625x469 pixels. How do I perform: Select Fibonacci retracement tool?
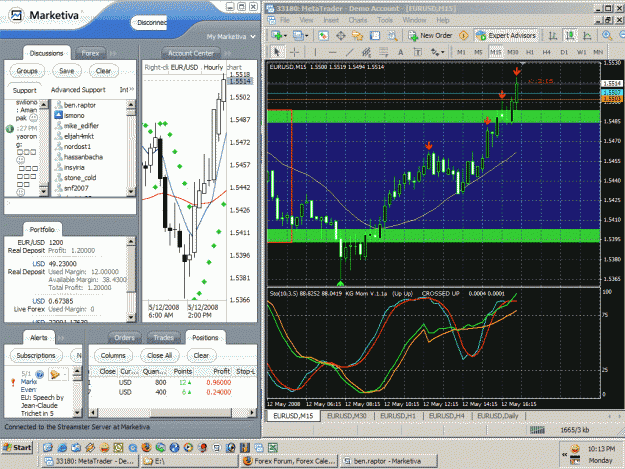(x=383, y=52)
